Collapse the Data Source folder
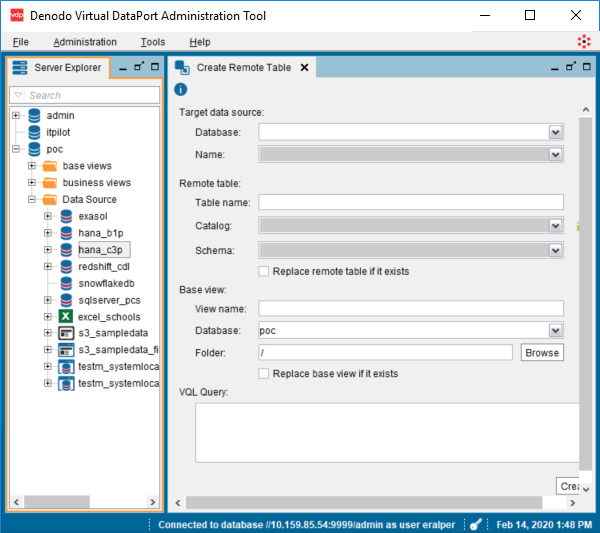Screen dimensions: 600x533 [x=32, y=199]
